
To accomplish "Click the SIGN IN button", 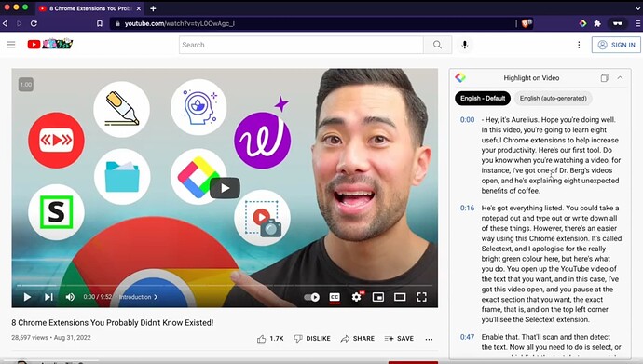I will coord(616,45).
